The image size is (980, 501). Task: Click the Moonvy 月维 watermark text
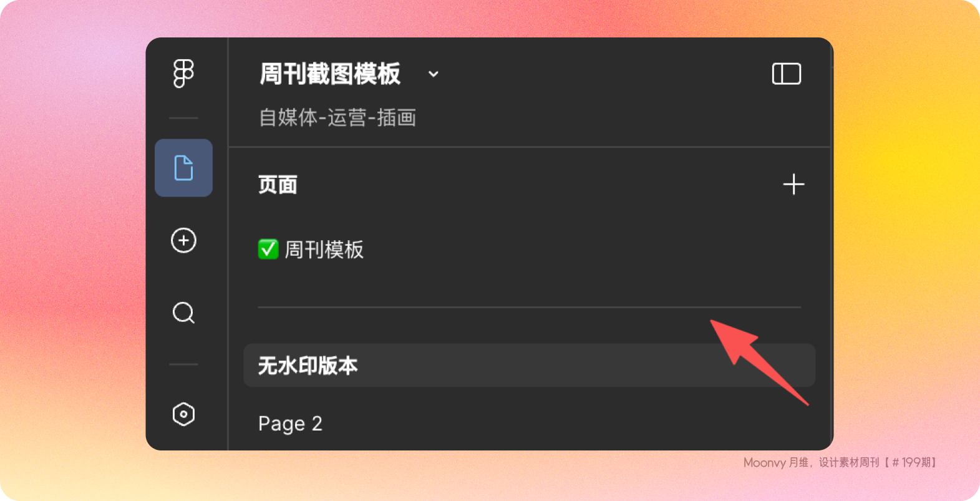840,462
